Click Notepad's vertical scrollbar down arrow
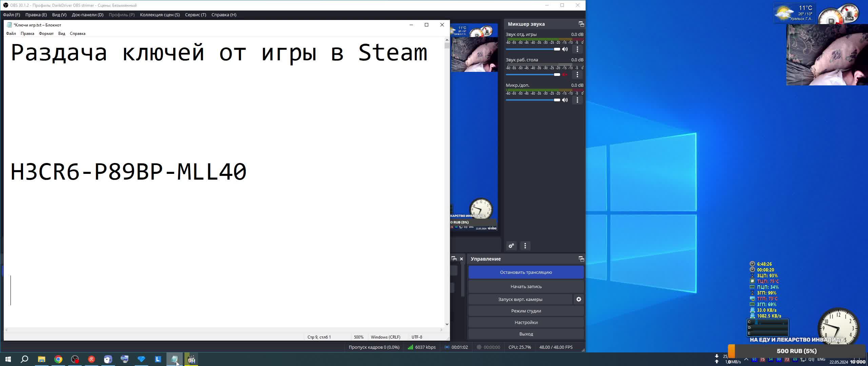This screenshot has width=868, height=366. pos(447,324)
